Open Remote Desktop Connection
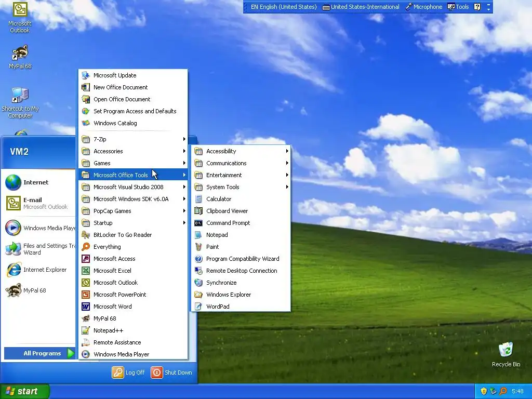 click(241, 271)
